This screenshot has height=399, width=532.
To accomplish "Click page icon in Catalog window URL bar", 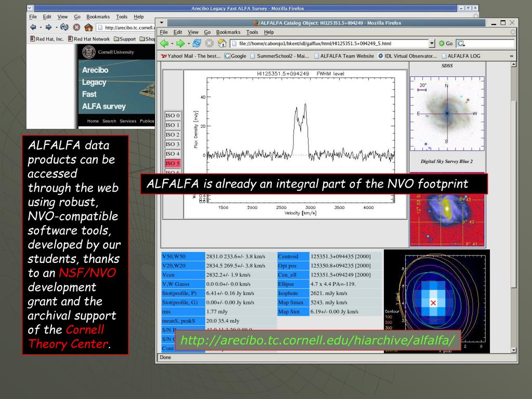I will click(x=234, y=44).
